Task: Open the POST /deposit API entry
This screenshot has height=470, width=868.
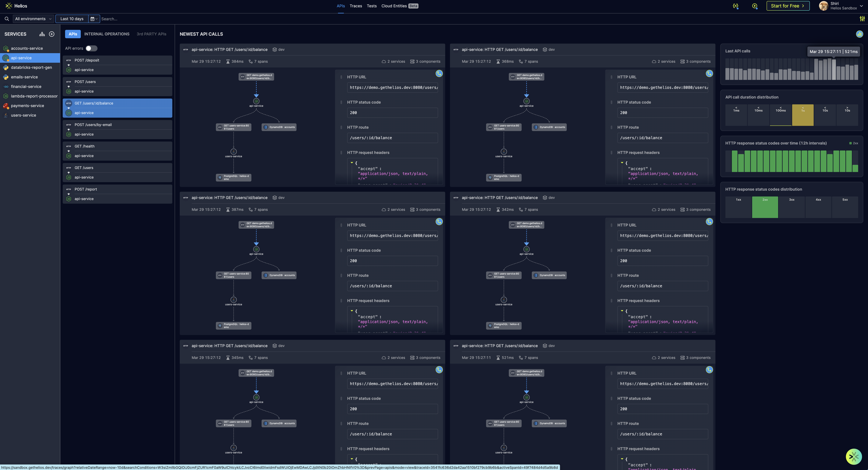Action: click(117, 65)
